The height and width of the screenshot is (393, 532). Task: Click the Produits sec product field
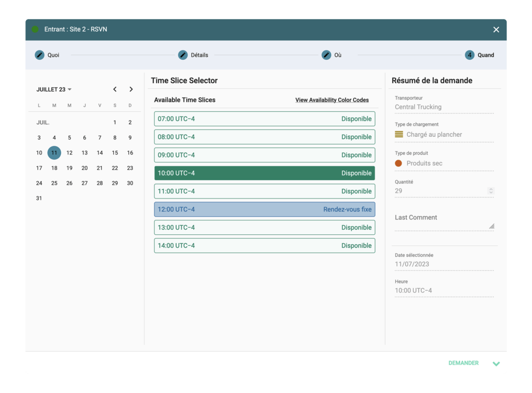pyautogui.click(x=444, y=163)
